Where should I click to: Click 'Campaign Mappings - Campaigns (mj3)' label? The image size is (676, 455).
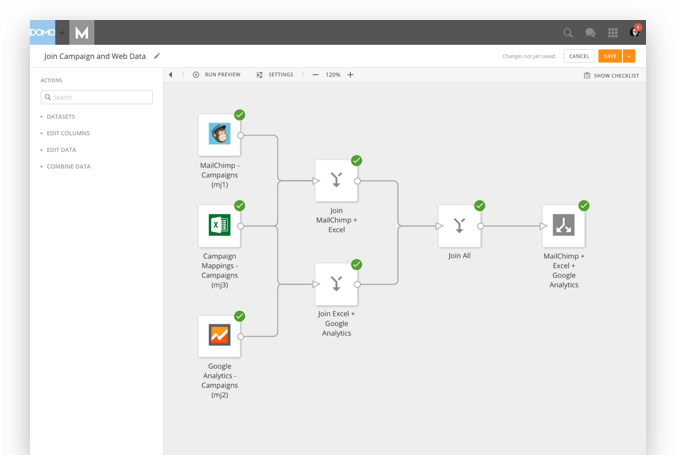[x=219, y=270]
